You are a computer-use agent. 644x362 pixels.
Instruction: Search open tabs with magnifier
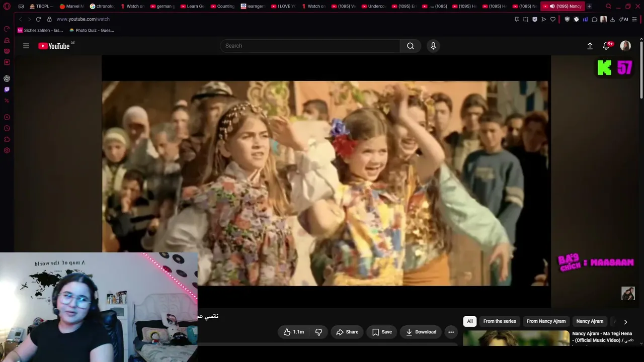coord(608,7)
